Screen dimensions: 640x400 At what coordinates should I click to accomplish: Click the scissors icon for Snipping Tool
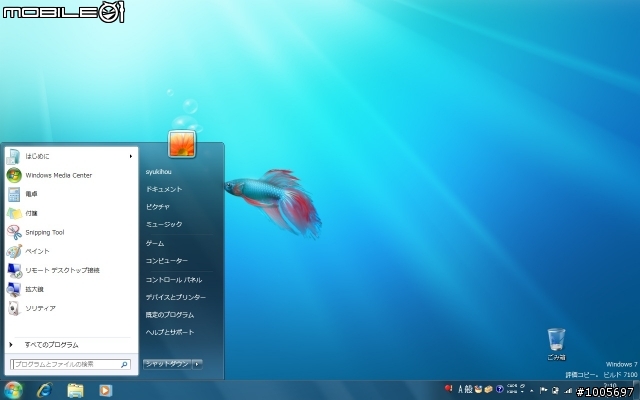14,232
